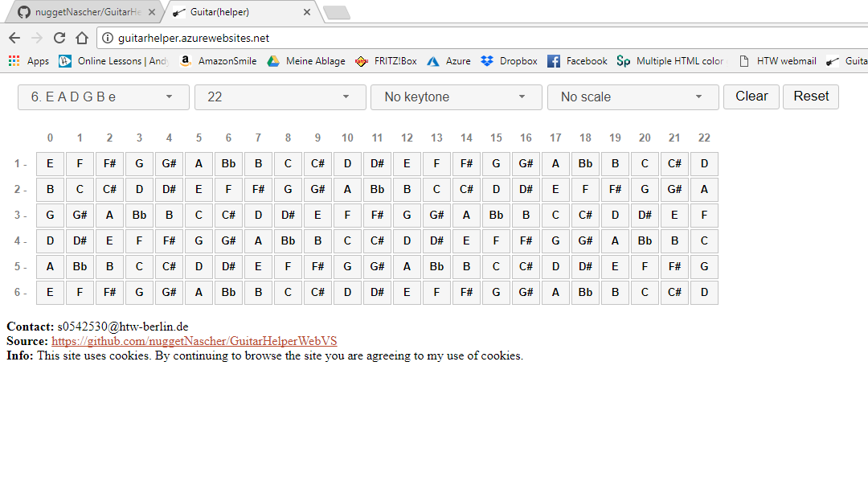Screen dimensions: 868x489
Task: Toggle open E note on string 6
Action: click(50, 293)
